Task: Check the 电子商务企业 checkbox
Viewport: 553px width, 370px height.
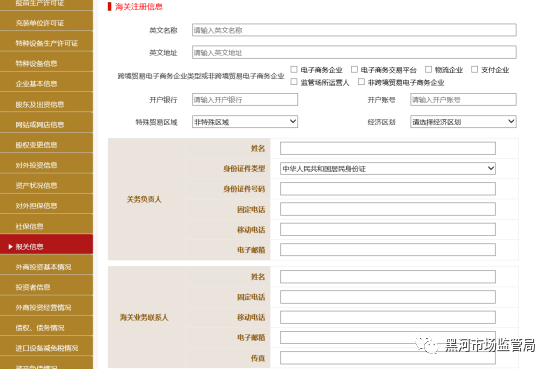Action: click(294, 69)
